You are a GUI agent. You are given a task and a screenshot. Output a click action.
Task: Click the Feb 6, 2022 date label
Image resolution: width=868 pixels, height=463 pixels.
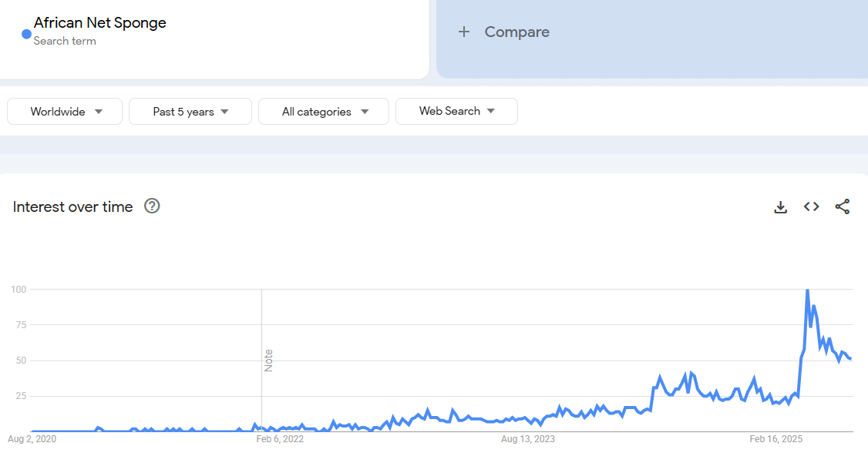tap(280, 439)
